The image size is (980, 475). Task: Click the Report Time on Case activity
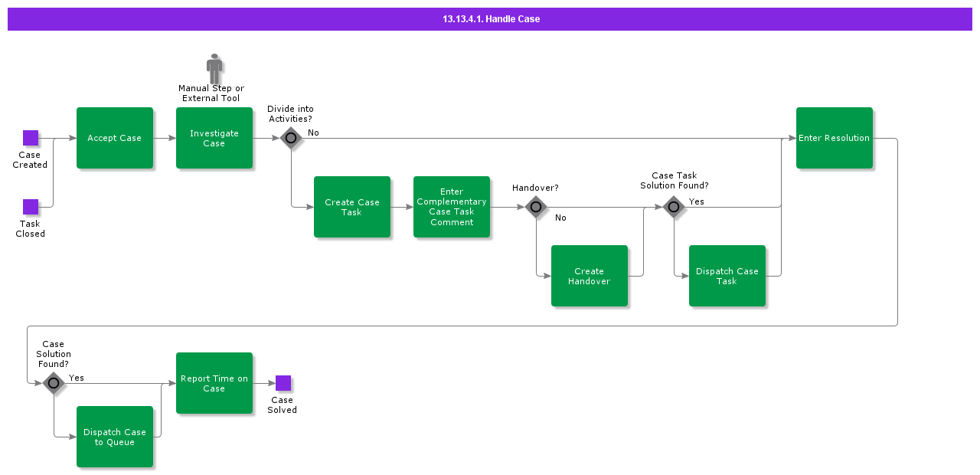pos(214,383)
